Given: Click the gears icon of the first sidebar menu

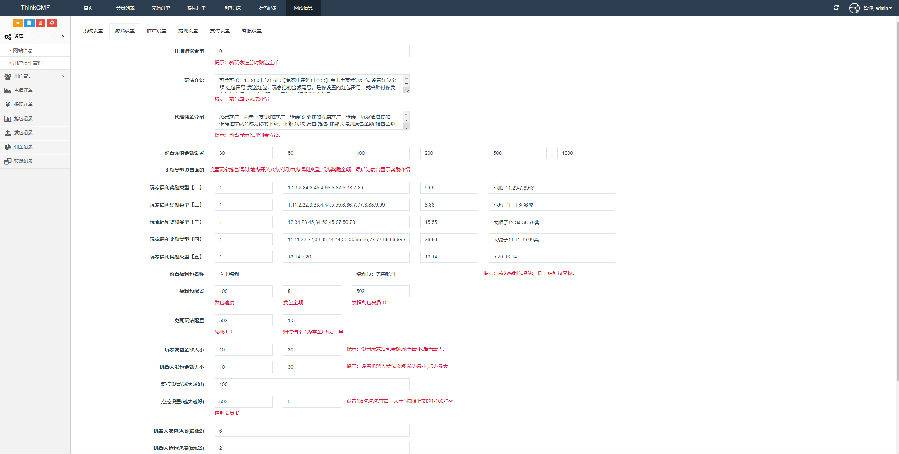Looking at the screenshot, I should [8, 36].
